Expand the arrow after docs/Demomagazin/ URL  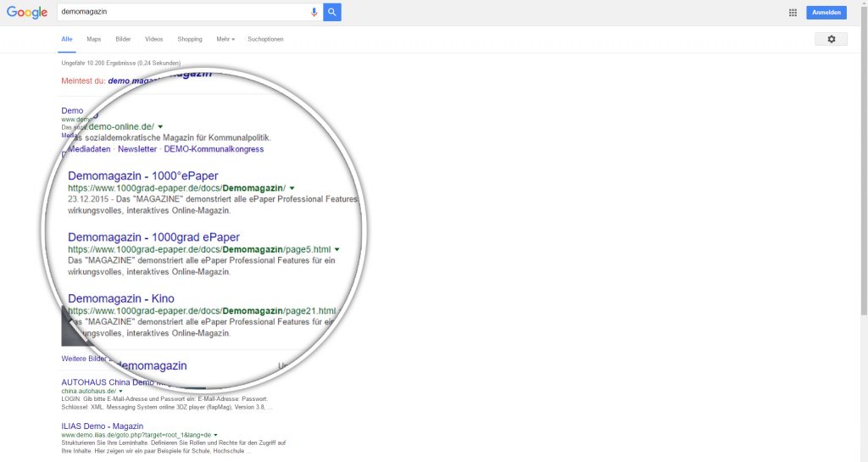click(x=292, y=188)
